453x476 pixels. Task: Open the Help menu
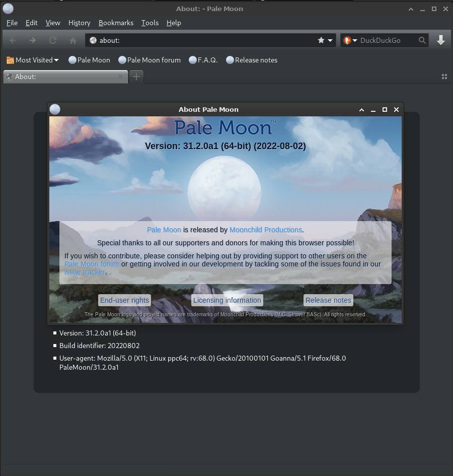pyautogui.click(x=174, y=23)
